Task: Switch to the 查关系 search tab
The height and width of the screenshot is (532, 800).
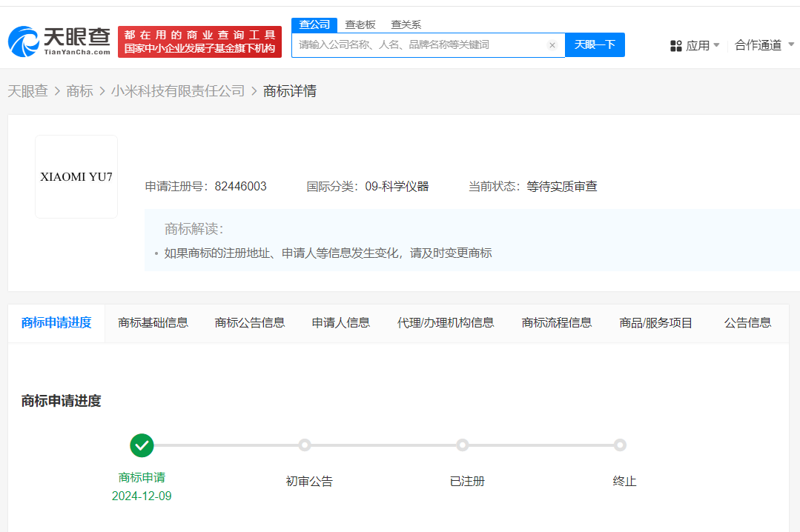Action: 406,24
